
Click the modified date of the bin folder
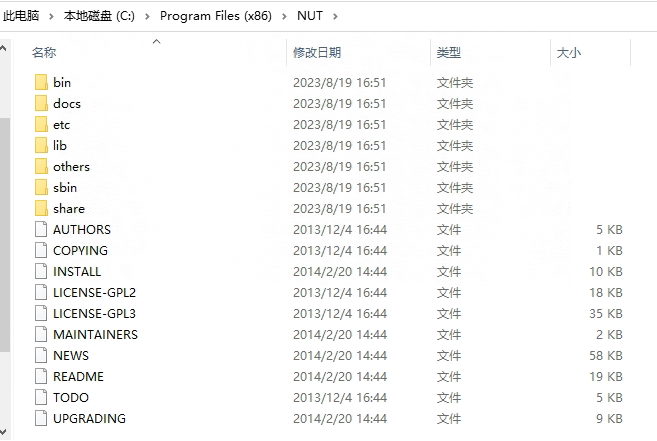339,83
